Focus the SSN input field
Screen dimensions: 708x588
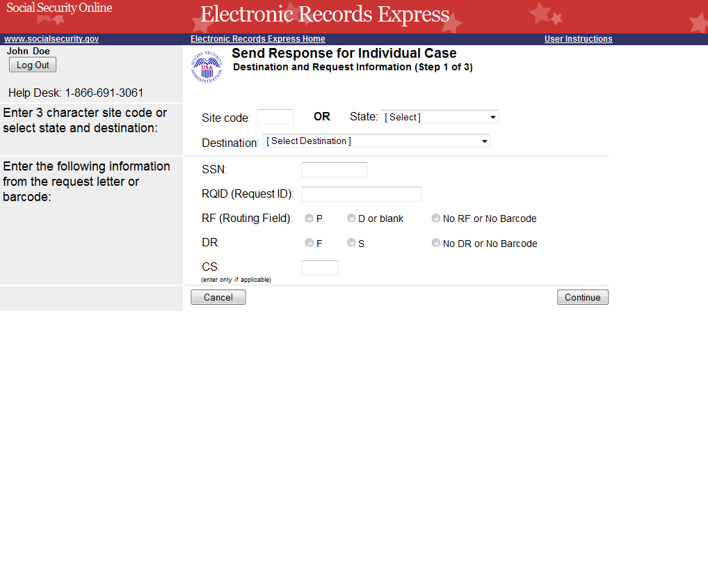[335, 170]
